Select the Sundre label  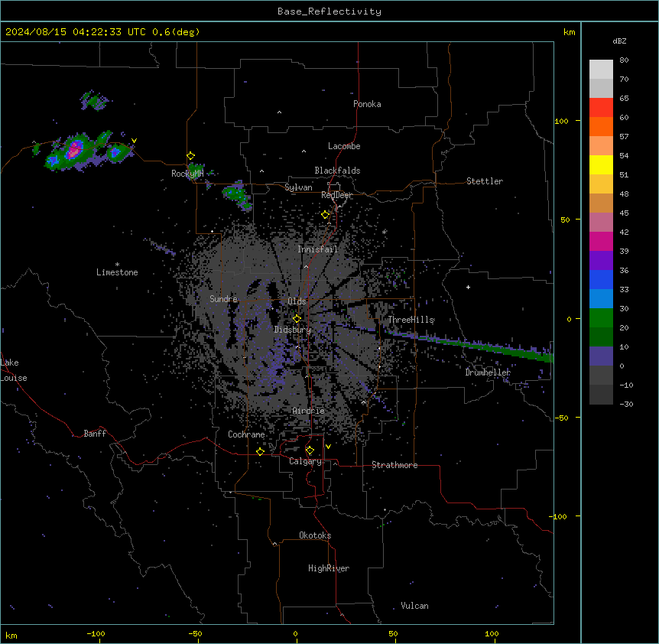coord(223,299)
